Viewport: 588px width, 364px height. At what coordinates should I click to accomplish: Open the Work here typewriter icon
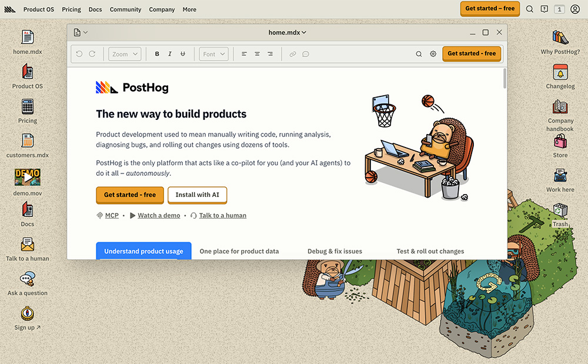point(560,175)
